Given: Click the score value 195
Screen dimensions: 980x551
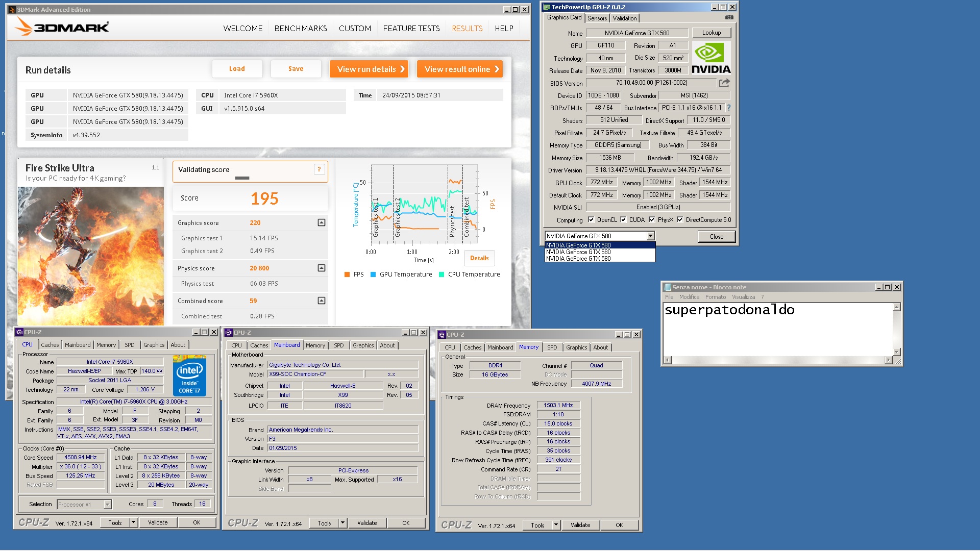Looking at the screenshot, I should [x=264, y=198].
